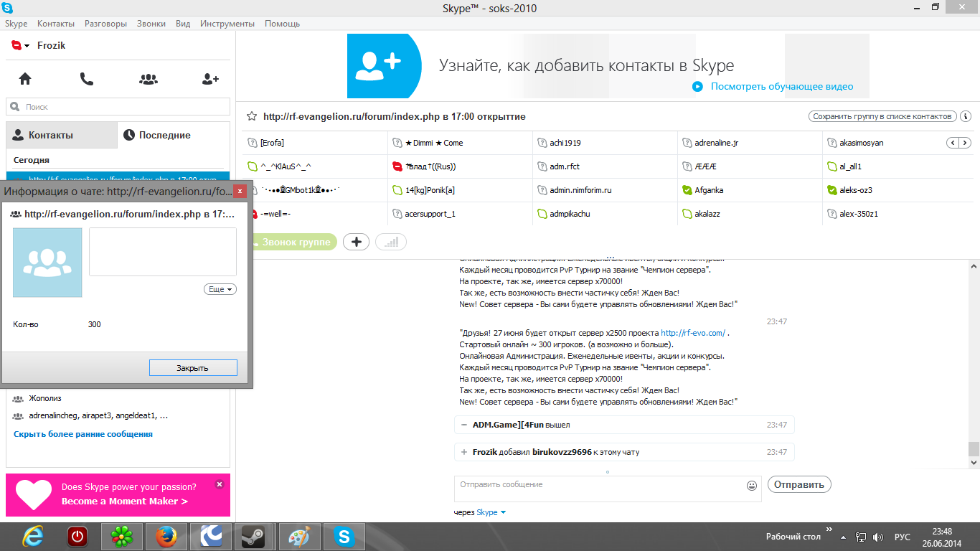Click Скрыть более ранние сообщения
Screen dimensions: 980x551
pyautogui.click(x=83, y=434)
